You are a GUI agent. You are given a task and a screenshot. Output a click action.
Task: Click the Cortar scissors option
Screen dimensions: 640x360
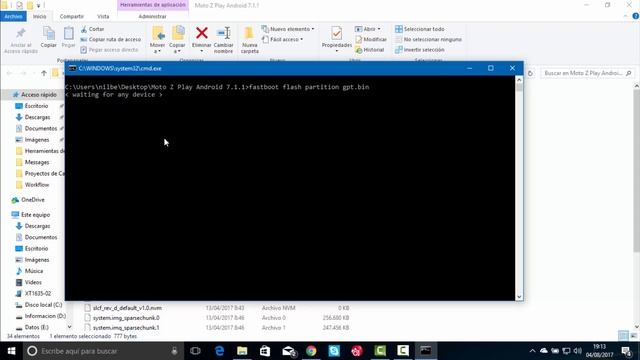coord(92,29)
